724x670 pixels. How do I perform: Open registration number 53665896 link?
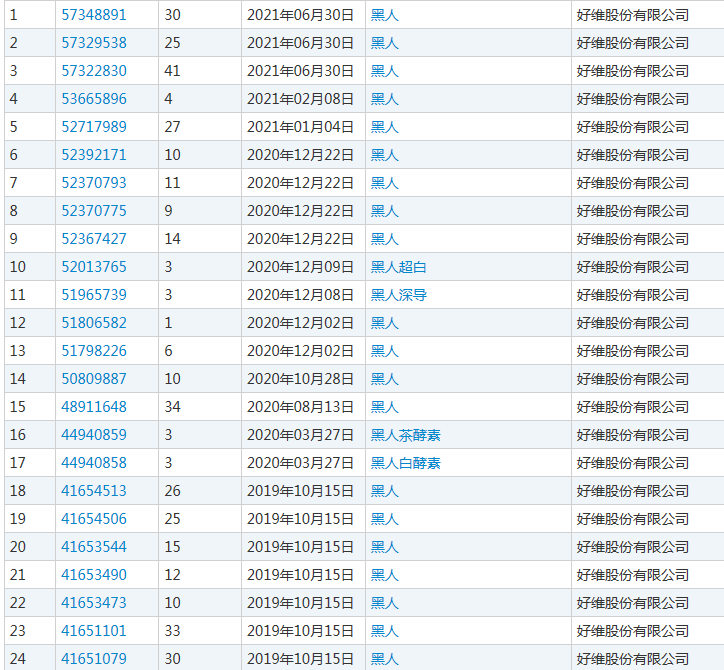coord(94,99)
